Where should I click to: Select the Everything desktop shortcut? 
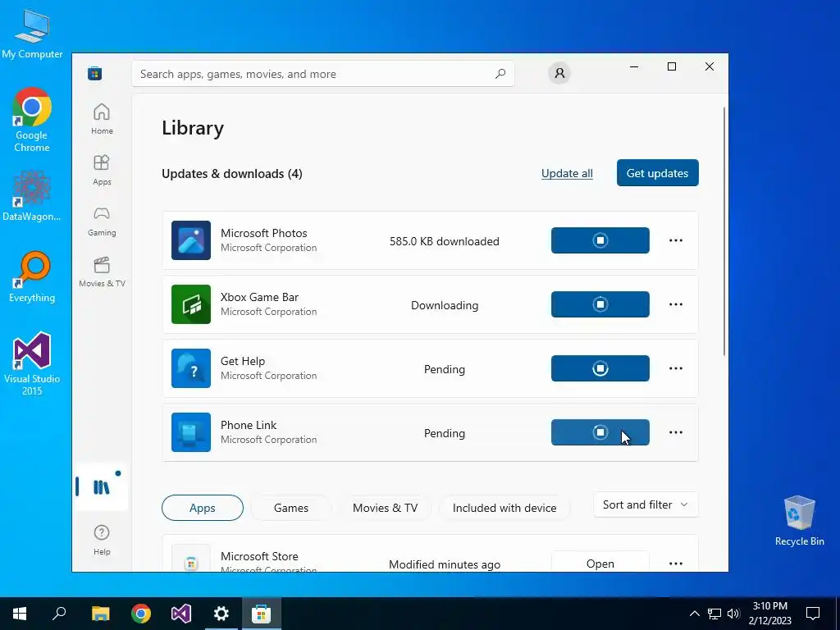tap(32, 277)
